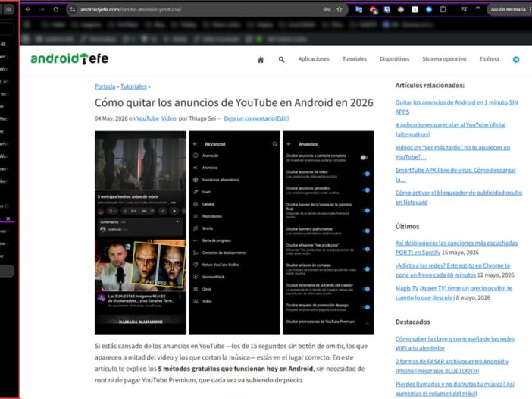Reload the page with the refresh icon
Image resolution: width=532 pixels, height=399 pixels.
point(56,10)
